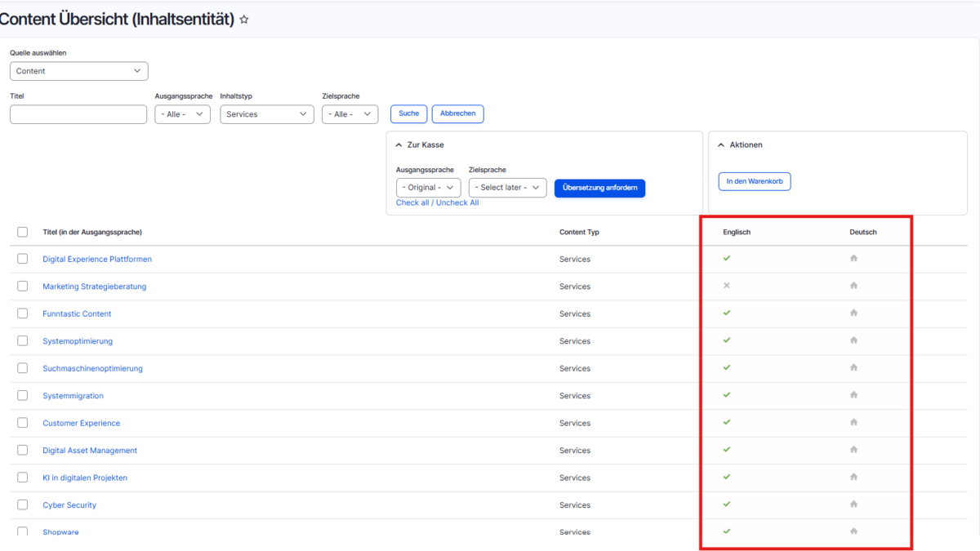The width and height of the screenshot is (980, 551).
Task: Collapse the Zur Kasse section
Action: tap(399, 145)
